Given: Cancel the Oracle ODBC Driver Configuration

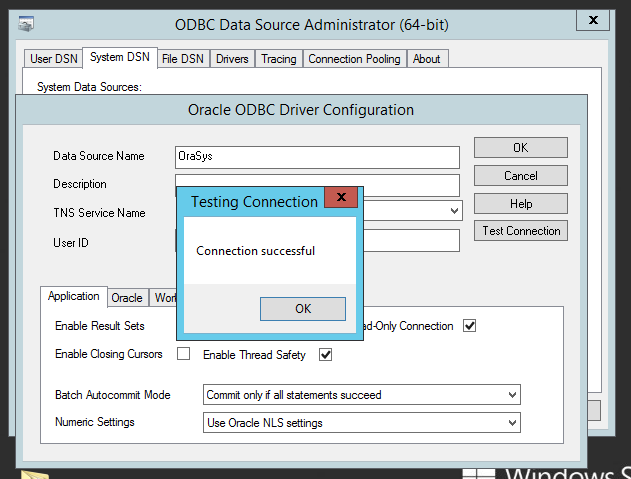Looking at the screenshot, I should point(521,176).
